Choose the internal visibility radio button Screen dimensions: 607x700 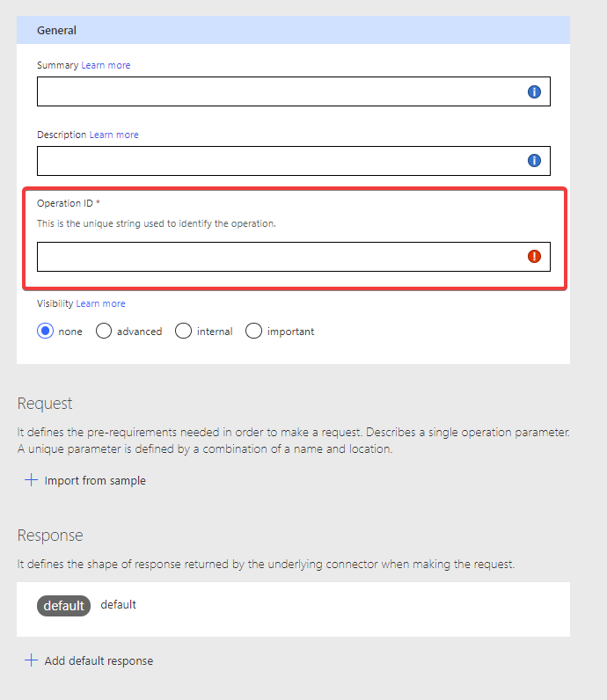click(183, 332)
